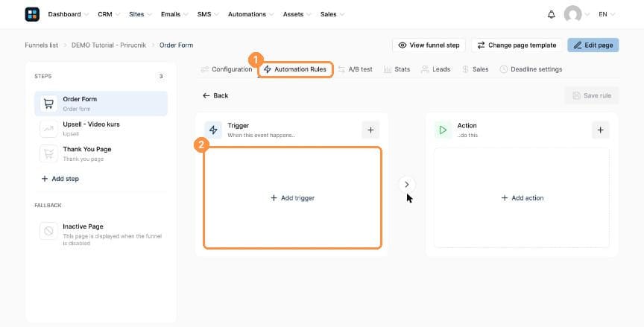Screen dimensions: 644x327
Task: Click the Edit page button
Action: [x=593, y=45]
